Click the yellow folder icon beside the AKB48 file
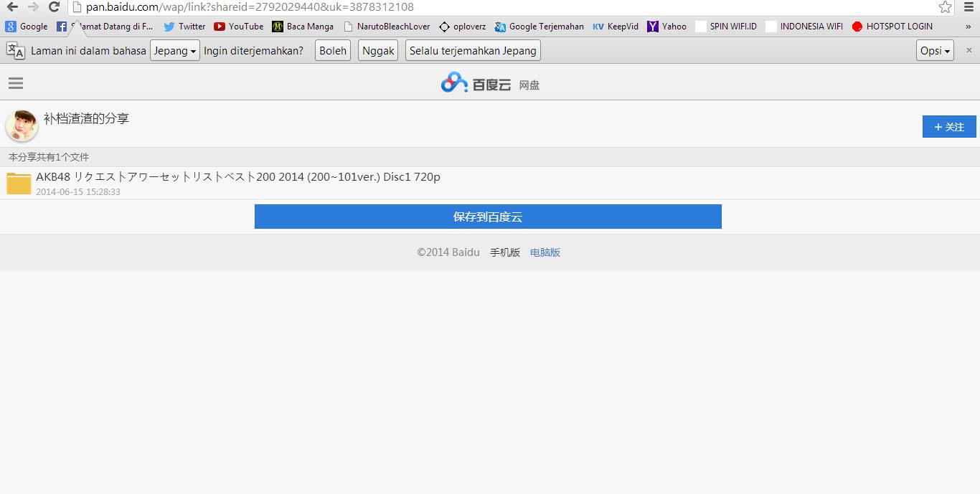Screen dimensions: 980x494 18,183
